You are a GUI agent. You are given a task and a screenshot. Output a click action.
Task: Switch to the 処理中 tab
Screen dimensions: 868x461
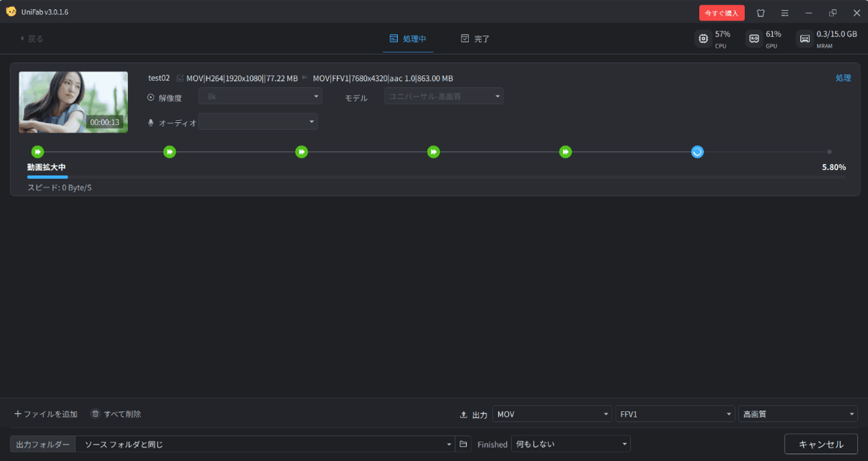tap(408, 39)
